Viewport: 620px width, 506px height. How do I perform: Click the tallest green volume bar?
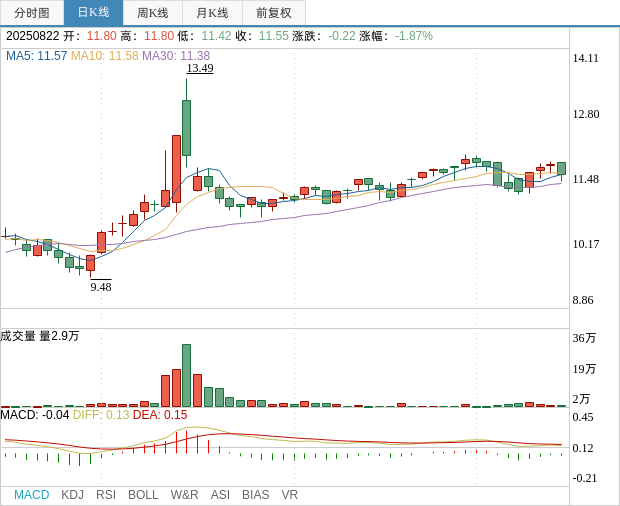[187, 376]
